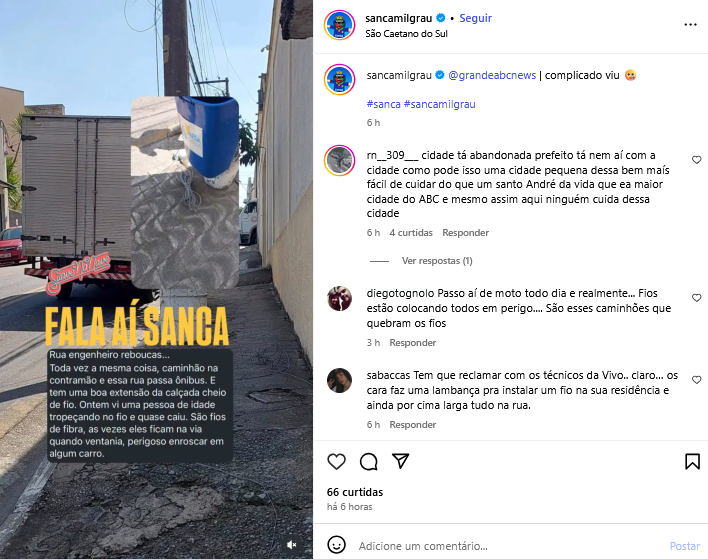Open the emoji picker smiley icon
This screenshot has height=559, width=708.
[336, 545]
